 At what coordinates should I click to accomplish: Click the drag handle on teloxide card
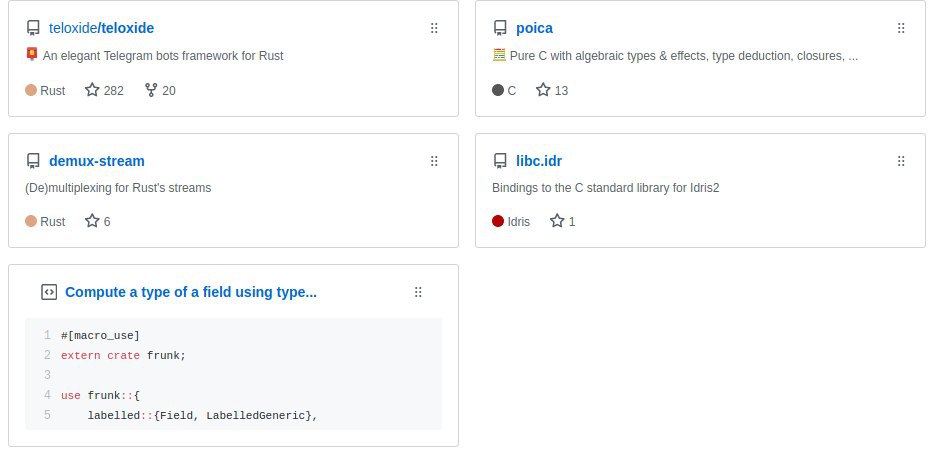(x=434, y=28)
